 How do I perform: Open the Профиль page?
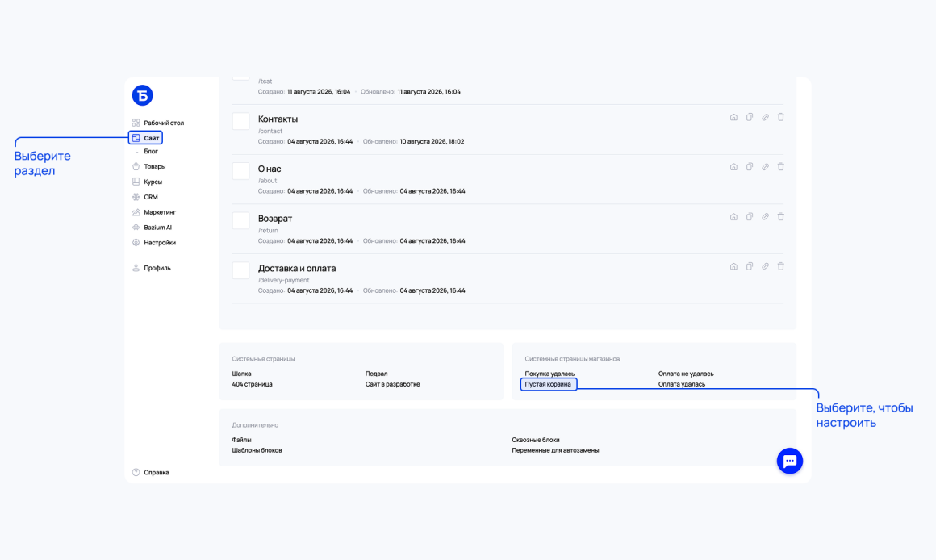pos(151,268)
